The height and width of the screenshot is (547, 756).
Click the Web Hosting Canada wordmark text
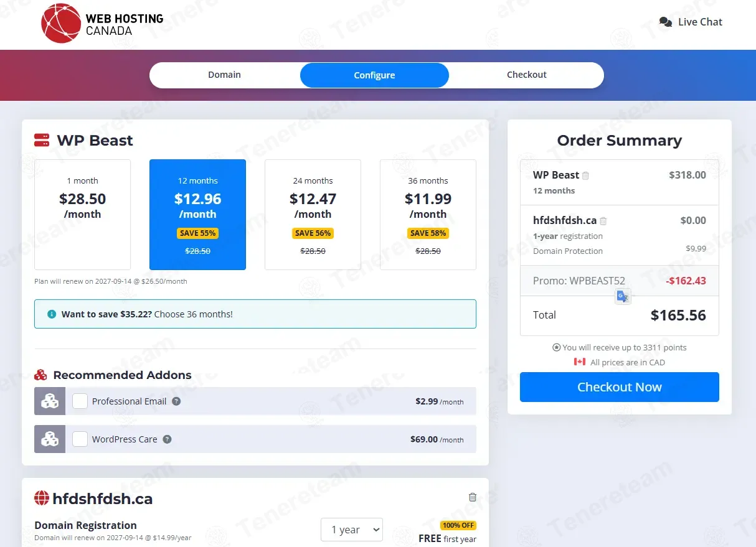125,24
